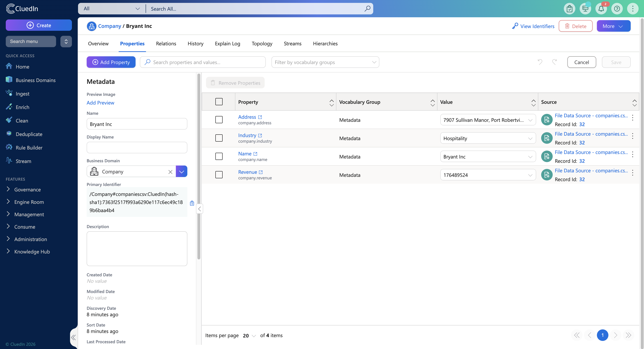Check the Revenue property checkbox

[219, 175]
